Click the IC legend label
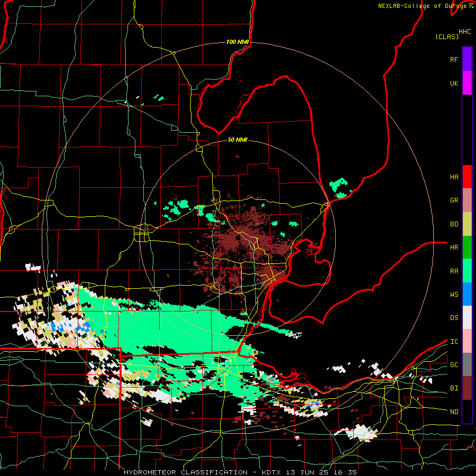 [x=454, y=342]
